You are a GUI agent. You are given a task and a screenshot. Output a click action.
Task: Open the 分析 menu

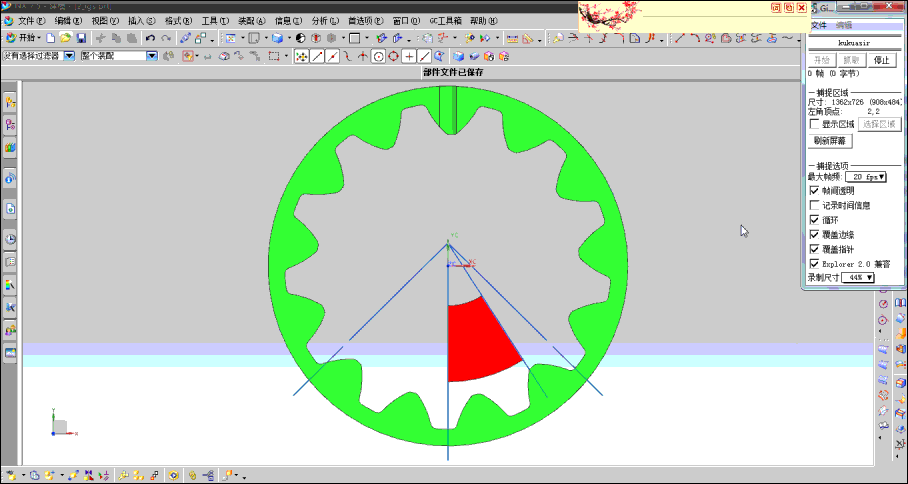click(325, 21)
